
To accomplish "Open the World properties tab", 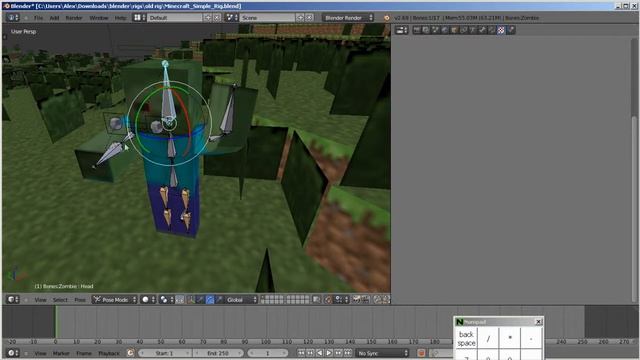I will click(444, 30).
